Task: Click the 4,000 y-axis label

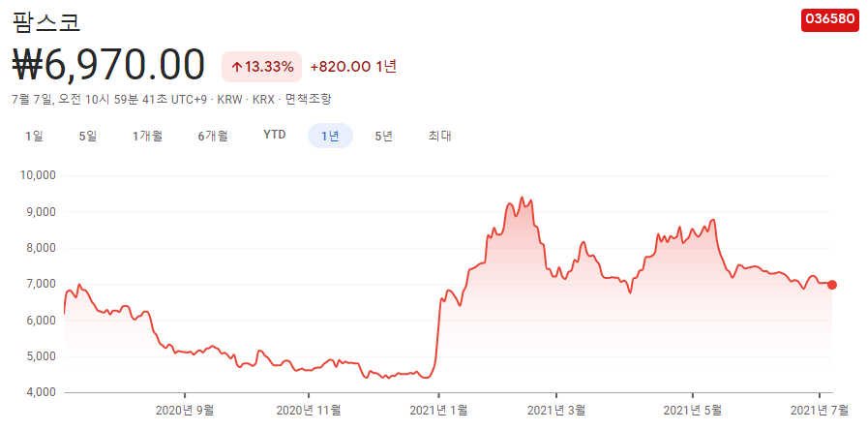Action: pos(44,392)
